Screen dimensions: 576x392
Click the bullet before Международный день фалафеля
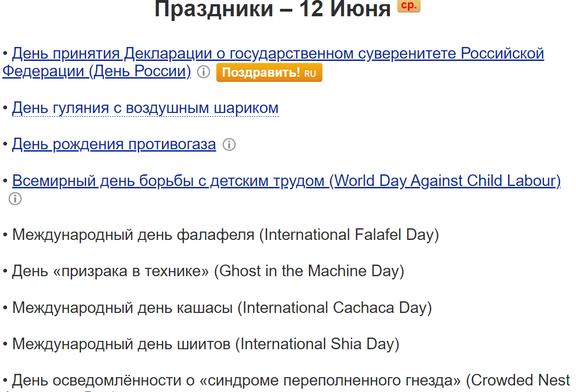[5, 235]
